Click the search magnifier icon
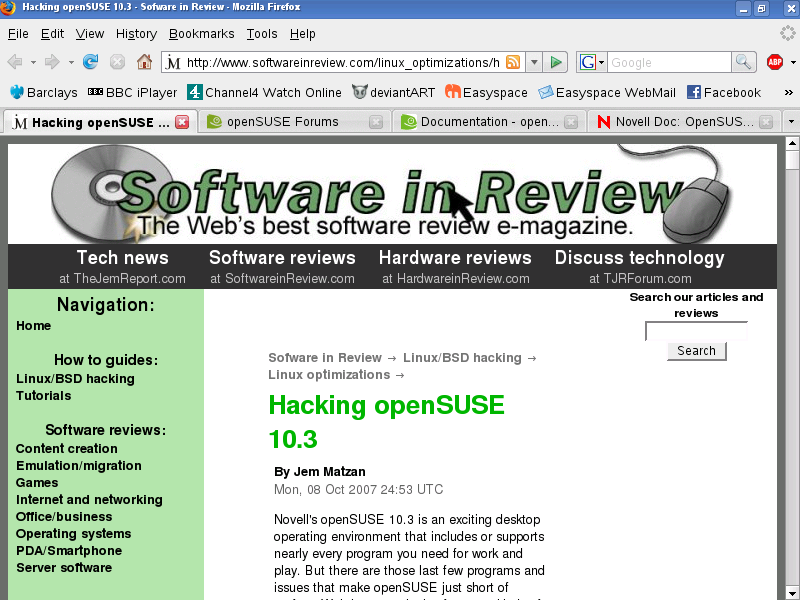 coord(743,62)
